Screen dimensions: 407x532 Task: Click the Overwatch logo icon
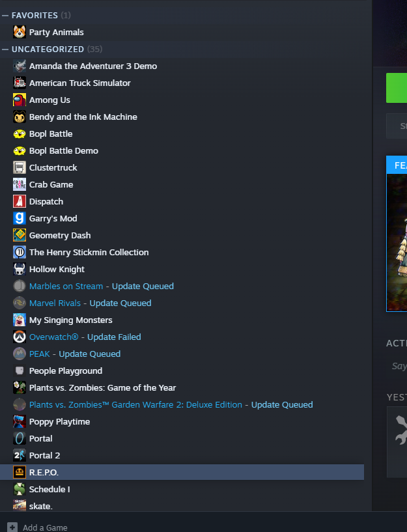(x=20, y=337)
